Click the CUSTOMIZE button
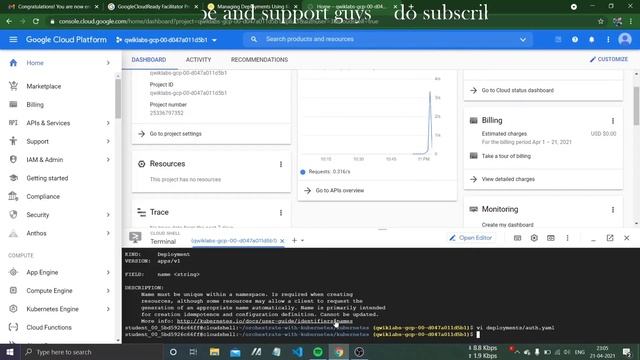 click(609, 59)
